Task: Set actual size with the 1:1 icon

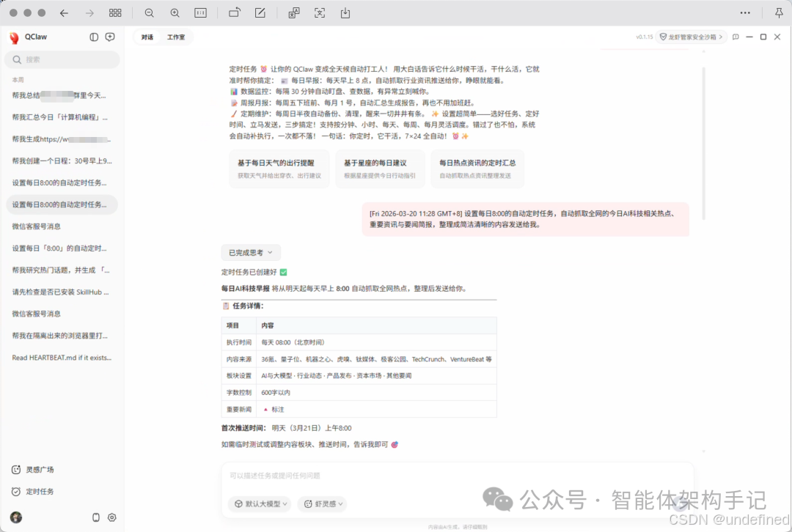Action: 200,13
